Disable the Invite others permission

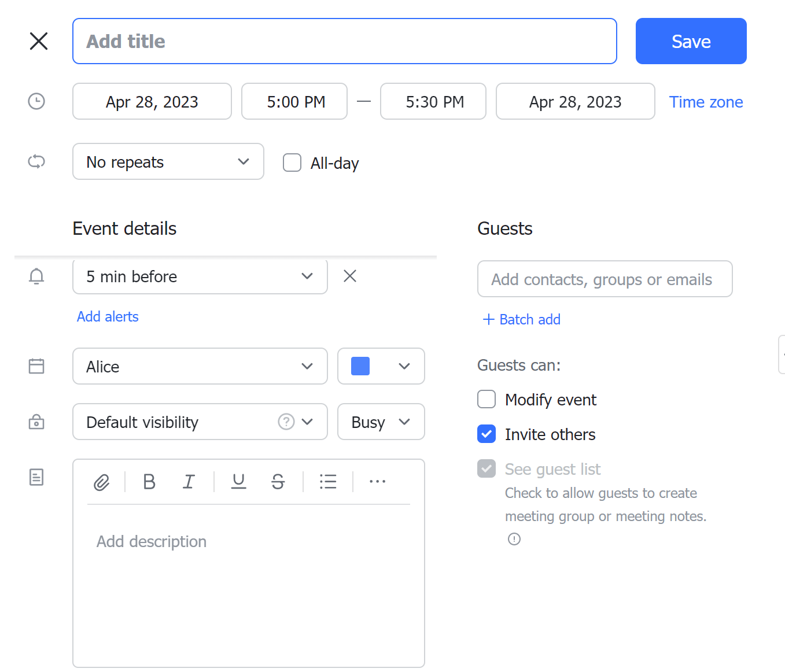coord(487,434)
